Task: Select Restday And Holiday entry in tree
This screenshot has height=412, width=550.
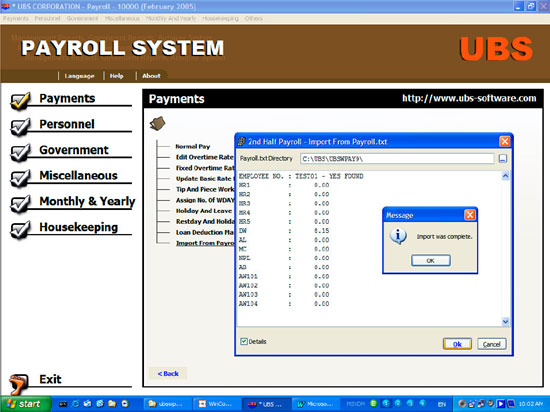Action: click(205, 222)
